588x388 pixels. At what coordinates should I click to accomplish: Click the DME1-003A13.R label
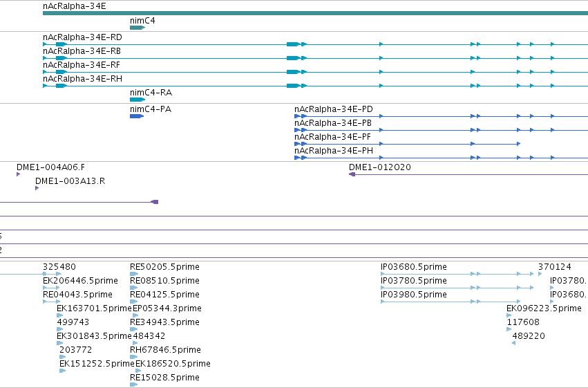point(70,181)
